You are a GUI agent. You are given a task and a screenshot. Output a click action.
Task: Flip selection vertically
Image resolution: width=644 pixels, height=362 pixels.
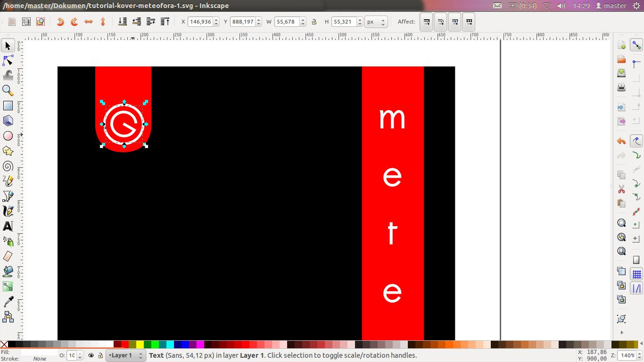103,22
